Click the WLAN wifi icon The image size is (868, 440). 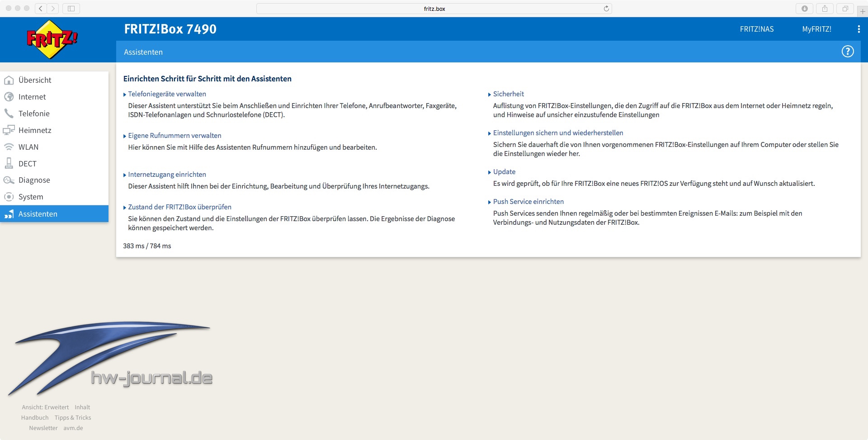click(x=9, y=147)
